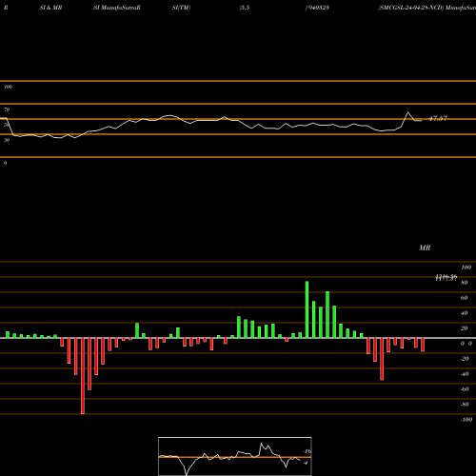
Task: Click the longest red histogram bar
Action: pyautogui.click(x=83, y=376)
